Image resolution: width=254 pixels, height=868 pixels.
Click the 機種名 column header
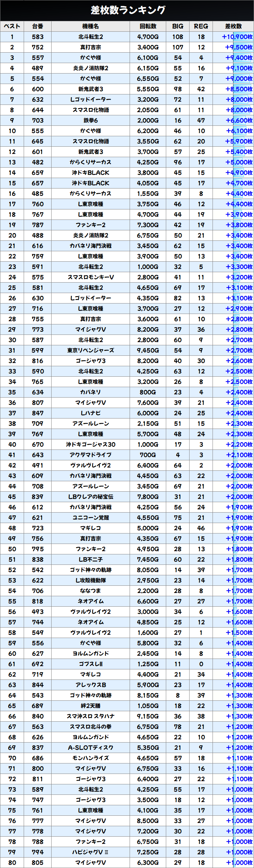[x=91, y=26]
